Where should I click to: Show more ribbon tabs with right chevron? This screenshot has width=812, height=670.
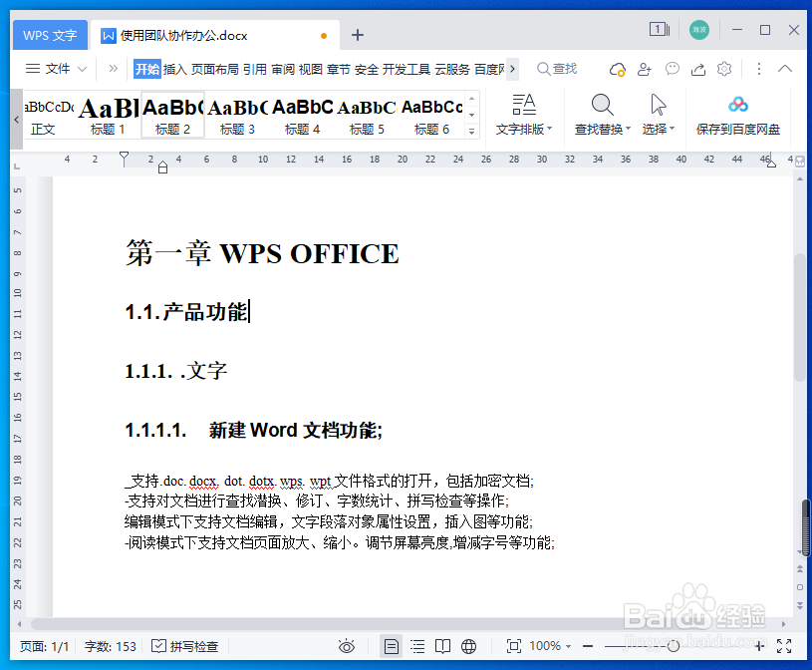(x=512, y=69)
